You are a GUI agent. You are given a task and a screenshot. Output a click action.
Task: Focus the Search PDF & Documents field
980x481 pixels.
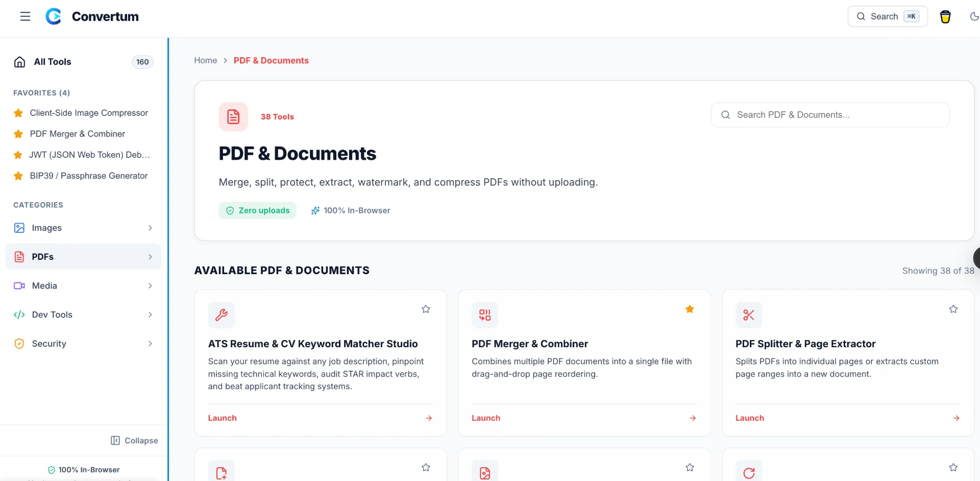pyautogui.click(x=830, y=115)
